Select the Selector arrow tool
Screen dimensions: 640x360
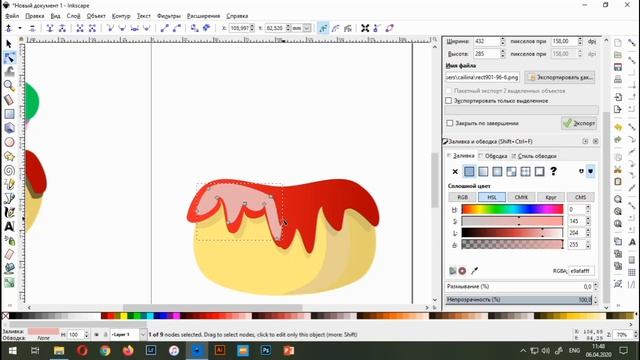(9, 44)
